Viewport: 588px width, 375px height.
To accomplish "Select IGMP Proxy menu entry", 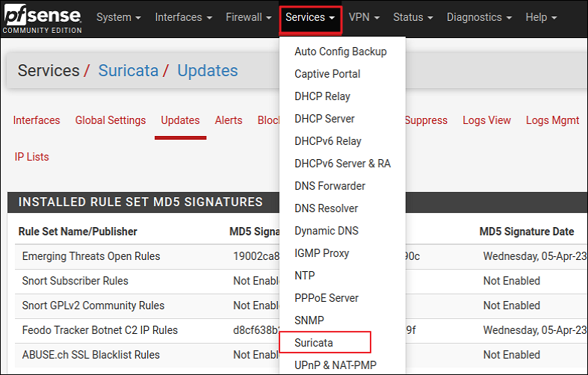I will pos(321,253).
